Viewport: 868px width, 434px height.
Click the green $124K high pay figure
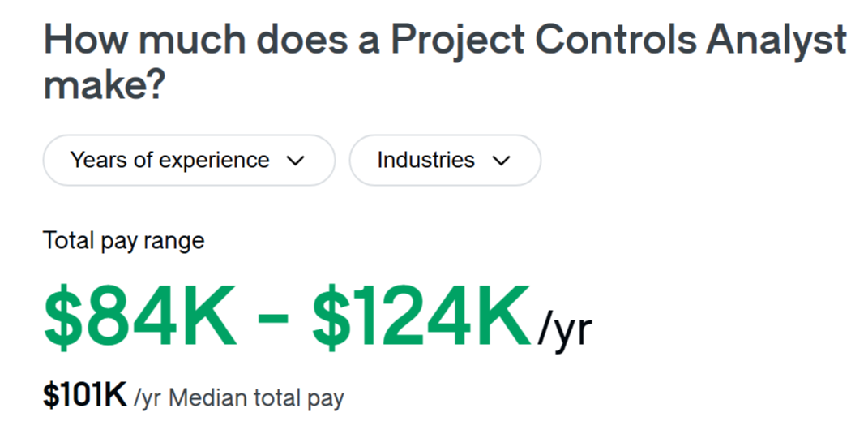click(421, 316)
